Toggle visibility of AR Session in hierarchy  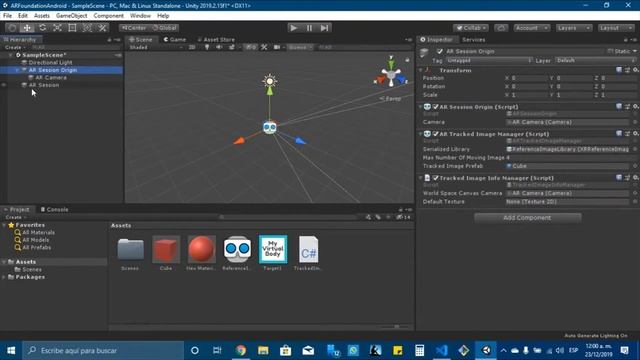click(x=4, y=85)
